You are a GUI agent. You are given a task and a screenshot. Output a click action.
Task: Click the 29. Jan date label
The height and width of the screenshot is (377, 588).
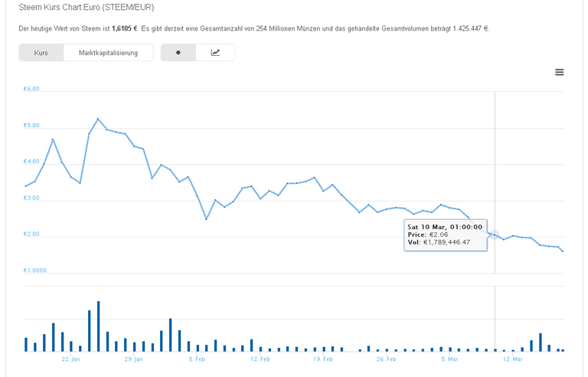click(134, 359)
